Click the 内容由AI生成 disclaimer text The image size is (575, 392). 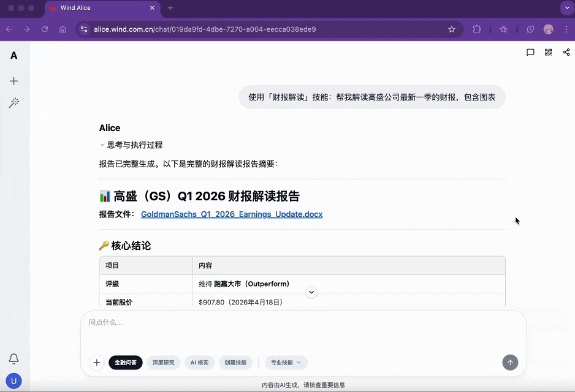303,385
